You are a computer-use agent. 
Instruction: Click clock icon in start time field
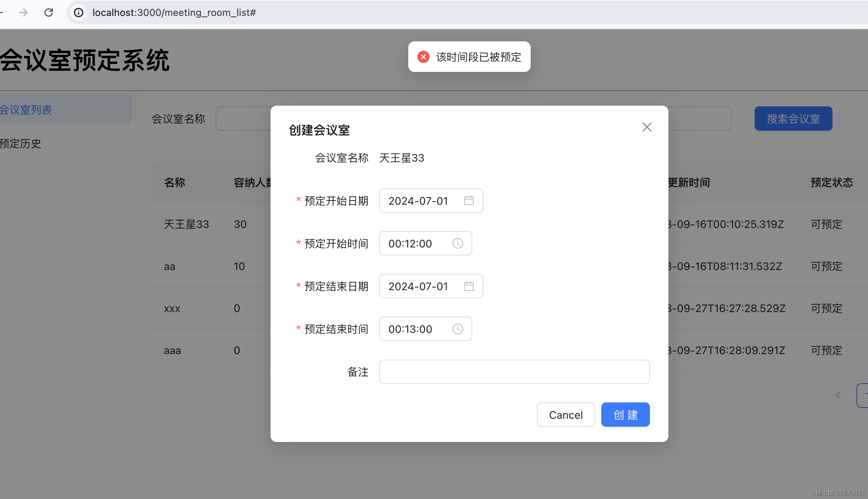[x=457, y=243]
